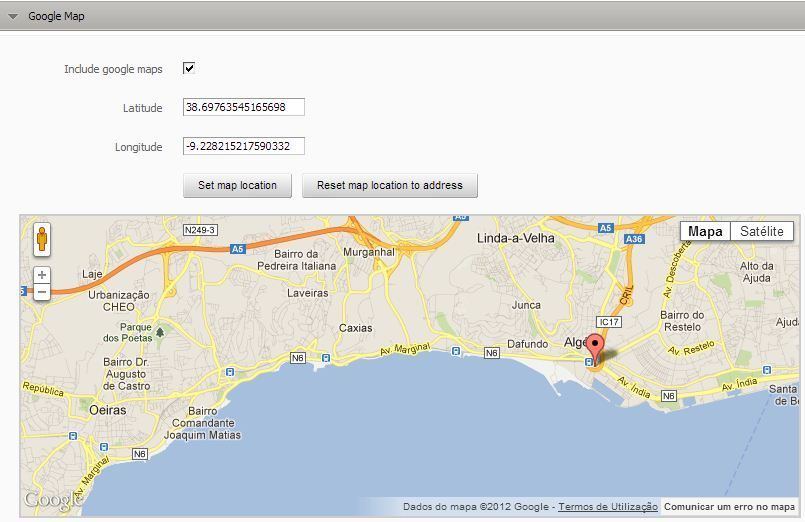Click the red location marker pin
Image resolution: width=805 pixels, height=522 pixels.
click(595, 349)
